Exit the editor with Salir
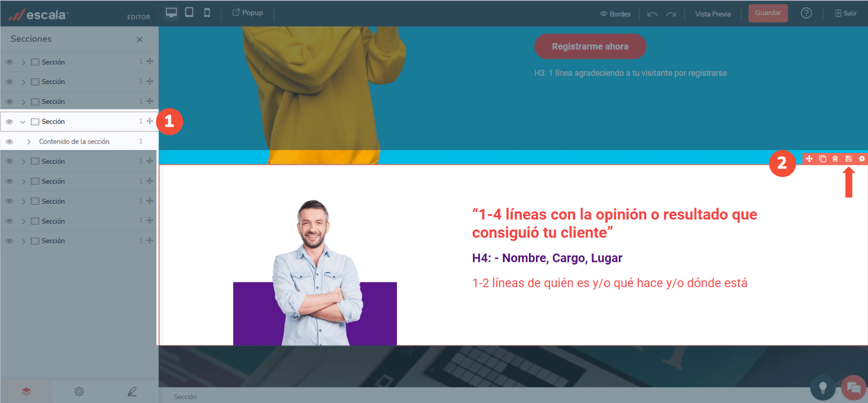The height and width of the screenshot is (403, 868). [x=845, y=14]
